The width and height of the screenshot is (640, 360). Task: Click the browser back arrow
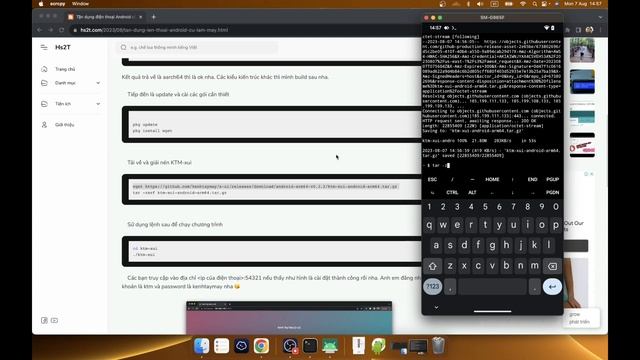[x=40, y=30]
